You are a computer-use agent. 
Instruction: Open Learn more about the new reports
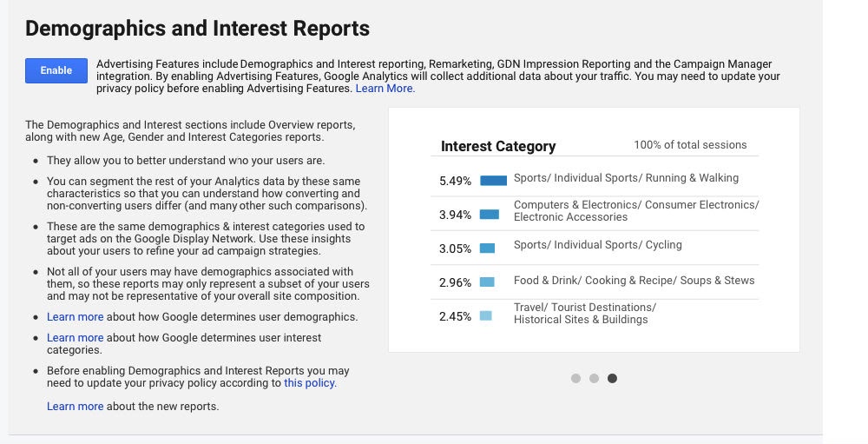(x=75, y=407)
